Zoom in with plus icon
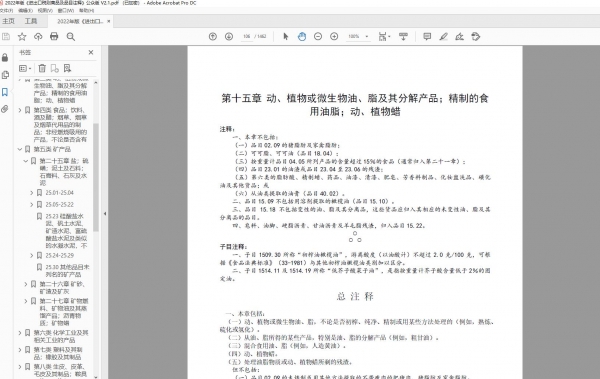Viewport: 600px width, 379px height. 334,36
